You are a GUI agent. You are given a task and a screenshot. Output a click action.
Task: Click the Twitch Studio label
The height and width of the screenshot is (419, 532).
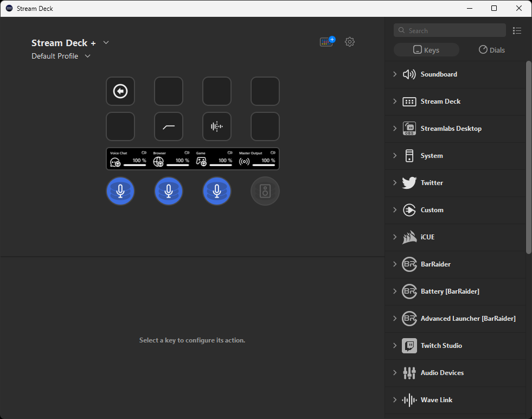441,346
